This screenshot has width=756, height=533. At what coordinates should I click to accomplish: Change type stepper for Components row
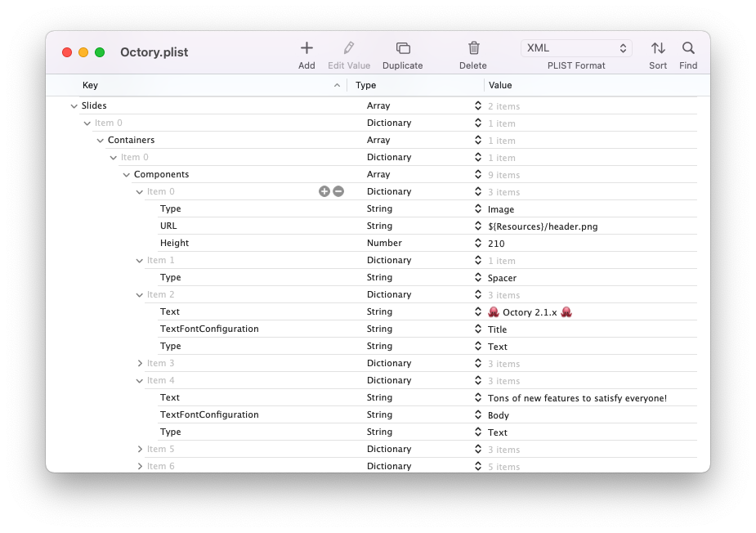pyautogui.click(x=478, y=174)
